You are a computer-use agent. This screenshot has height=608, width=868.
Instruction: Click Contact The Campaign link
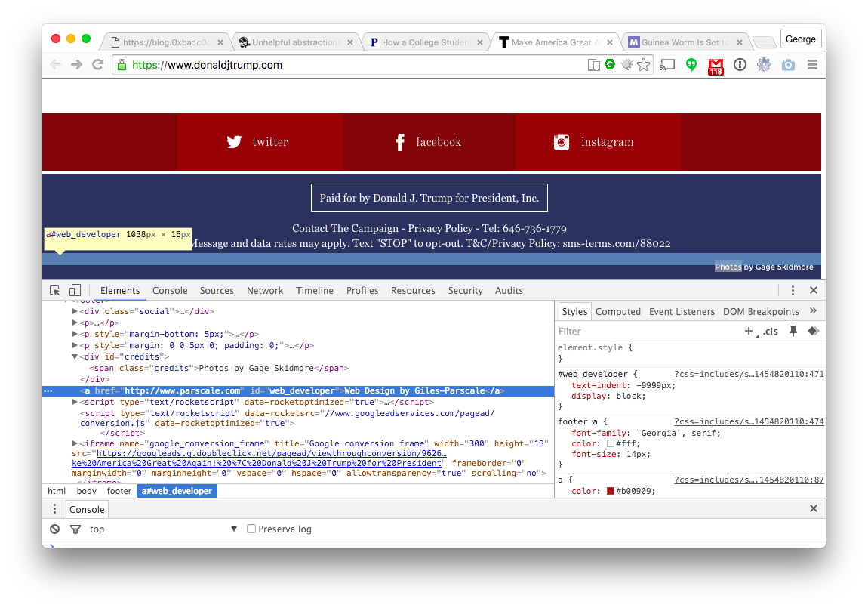coord(346,228)
